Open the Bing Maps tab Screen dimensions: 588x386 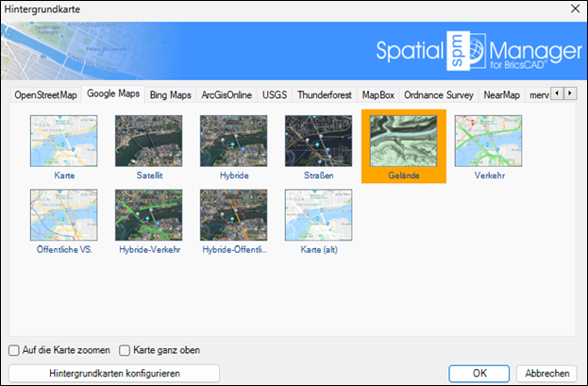coord(170,94)
